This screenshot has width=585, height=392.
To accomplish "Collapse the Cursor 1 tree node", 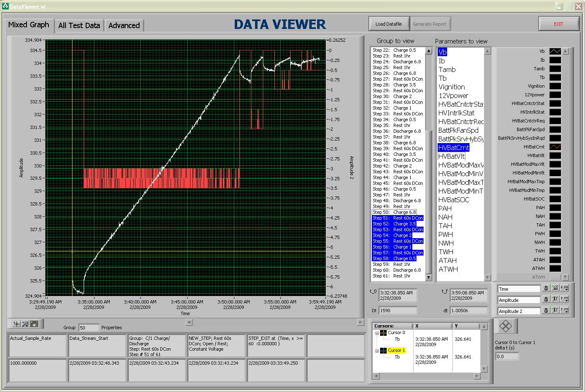I will (377, 350).
